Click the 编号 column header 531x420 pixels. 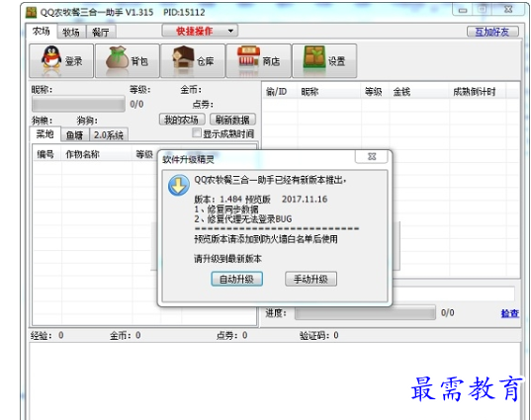coord(47,155)
